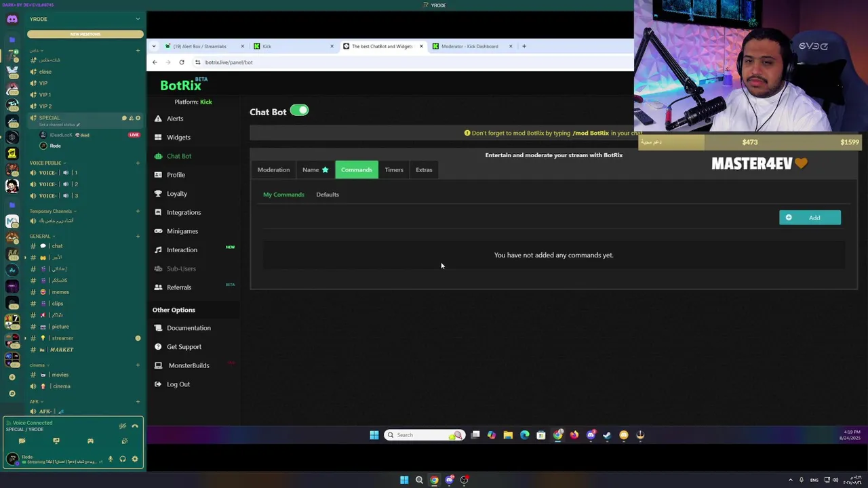
Task: Toggle Discord screen share
Action: tap(56, 441)
